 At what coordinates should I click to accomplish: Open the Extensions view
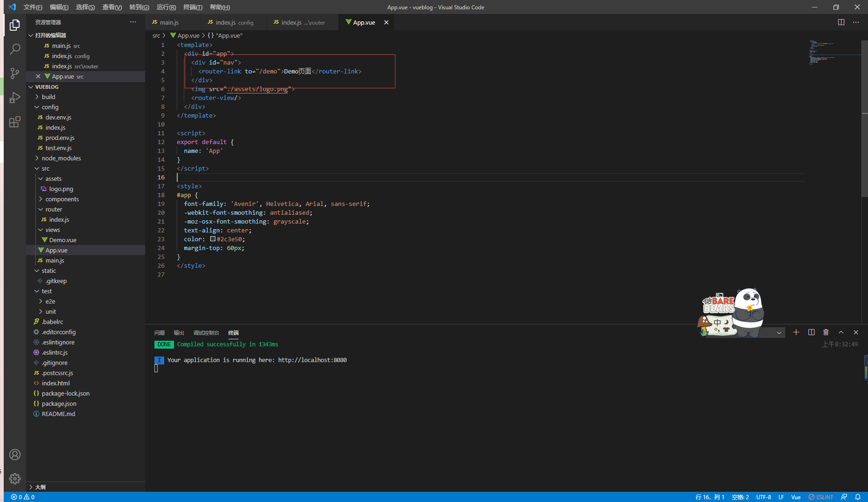15,122
